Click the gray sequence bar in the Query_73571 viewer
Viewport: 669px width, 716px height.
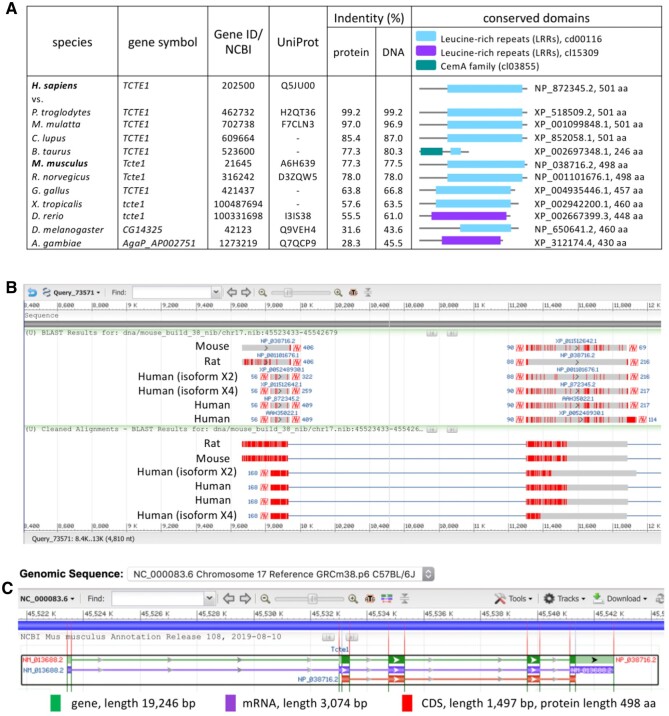[342, 324]
